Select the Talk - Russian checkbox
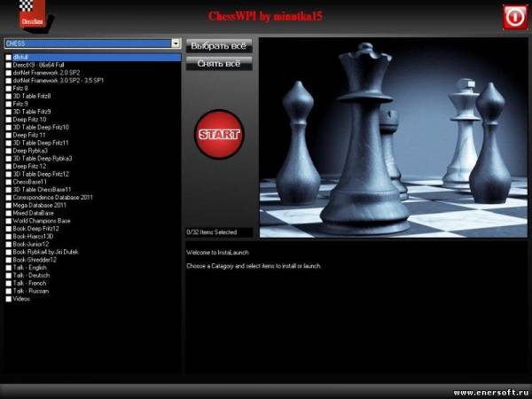532x399 pixels. click(x=9, y=292)
